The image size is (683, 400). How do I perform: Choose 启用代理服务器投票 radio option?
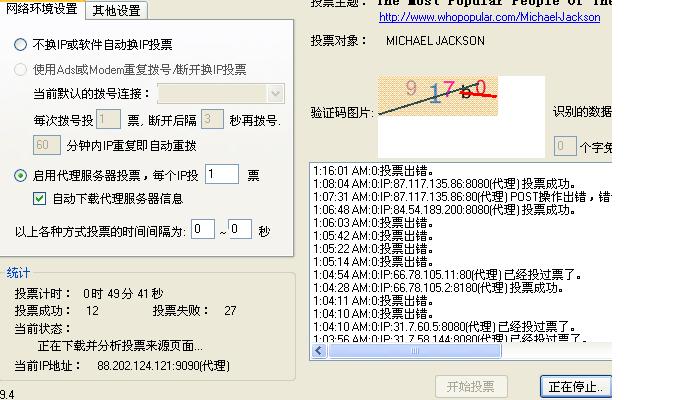pos(21,176)
